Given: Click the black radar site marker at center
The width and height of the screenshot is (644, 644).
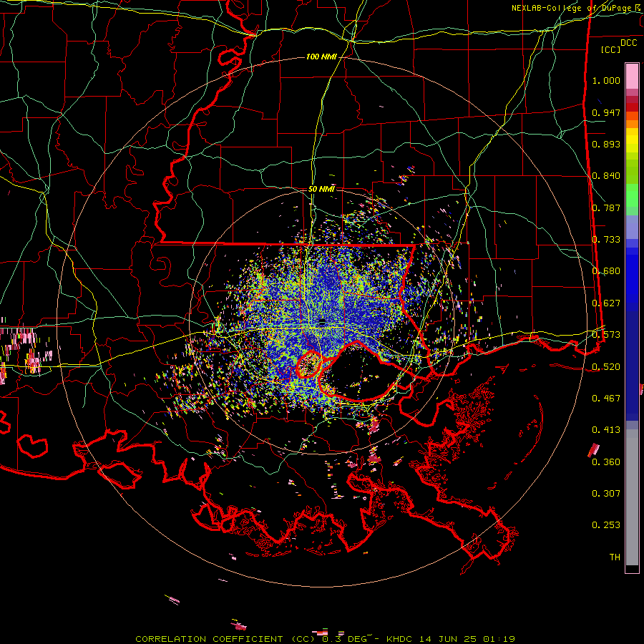Looking at the screenshot, I should [x=323, y=321].
